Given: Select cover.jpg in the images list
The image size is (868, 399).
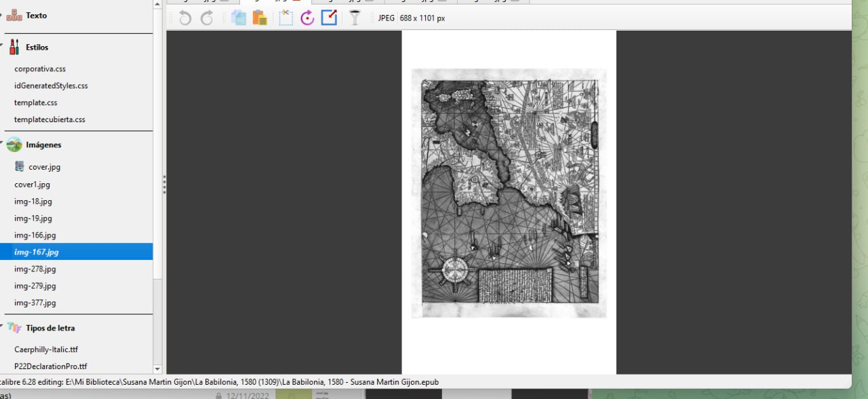Looking at the screenshot, I should [x=44, y=167].
